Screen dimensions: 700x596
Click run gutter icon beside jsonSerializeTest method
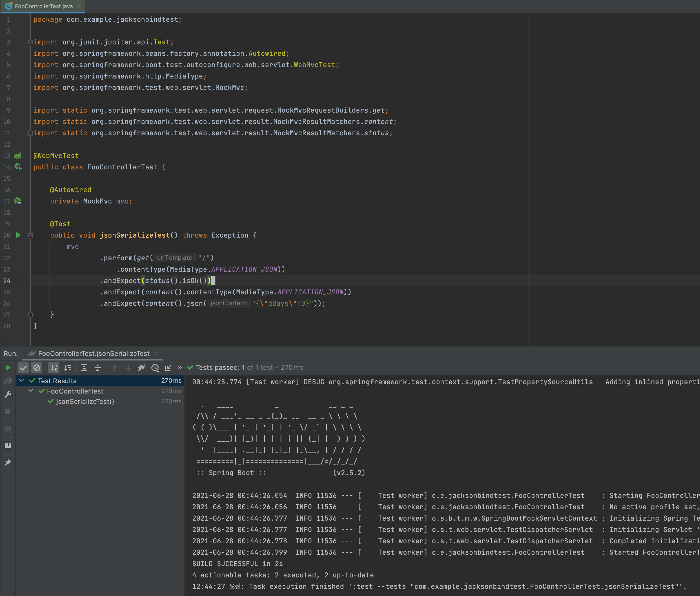tap(18, 235)
